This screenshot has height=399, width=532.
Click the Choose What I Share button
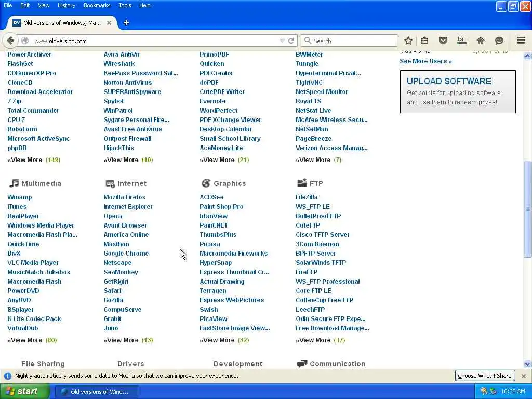coord(485,376)
